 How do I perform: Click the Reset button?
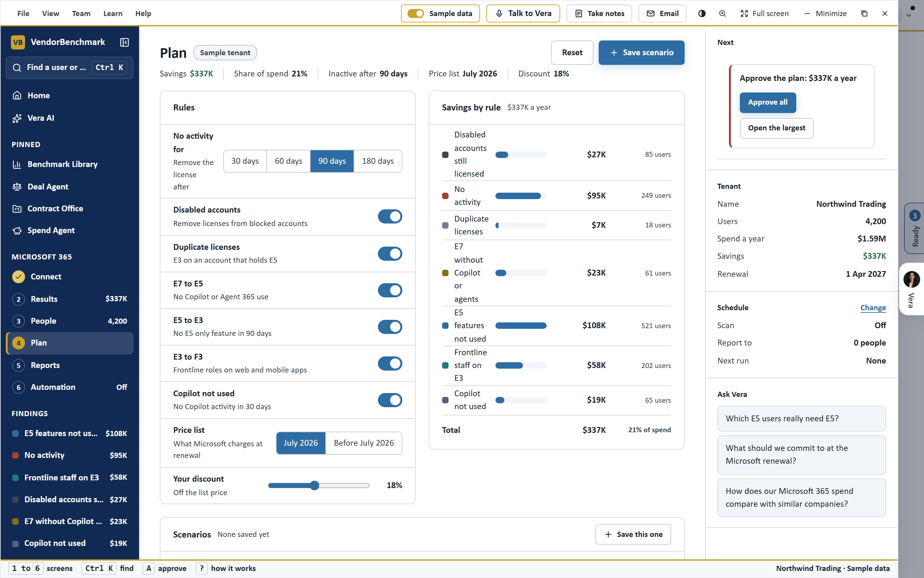click(x=572, y=52)
